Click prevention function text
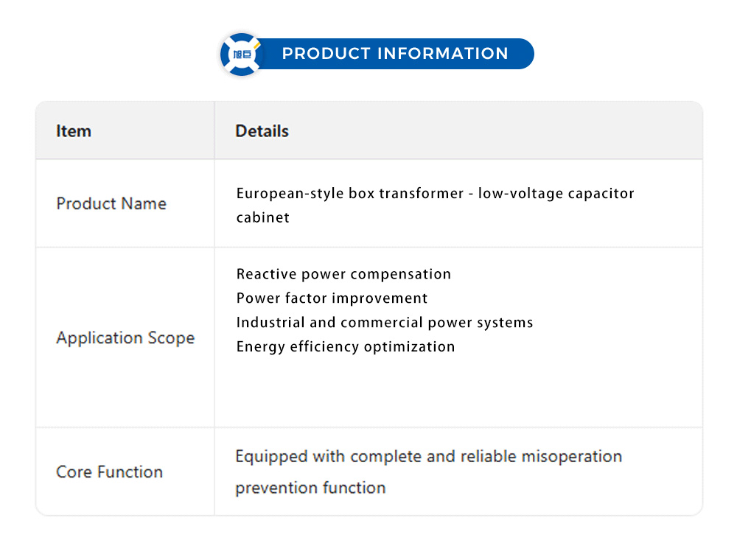Image resolution: width=737 pixels, height=560 pixels. (x=310, y=488)
